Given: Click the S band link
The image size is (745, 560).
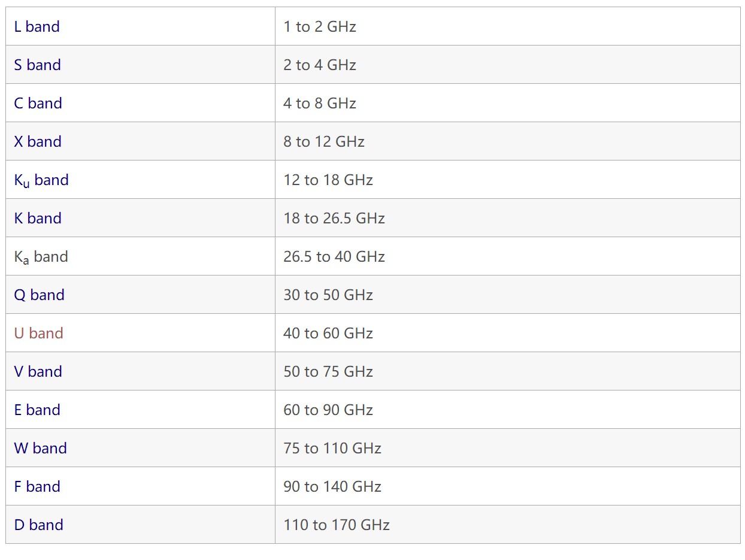Looking at the screenshot, I should click(37, 65).
